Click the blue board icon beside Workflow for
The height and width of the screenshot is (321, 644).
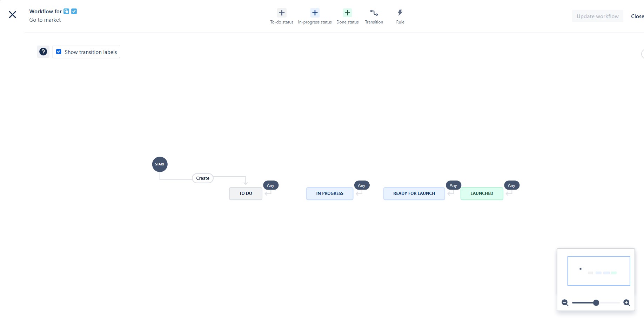[x=66, y=11]
